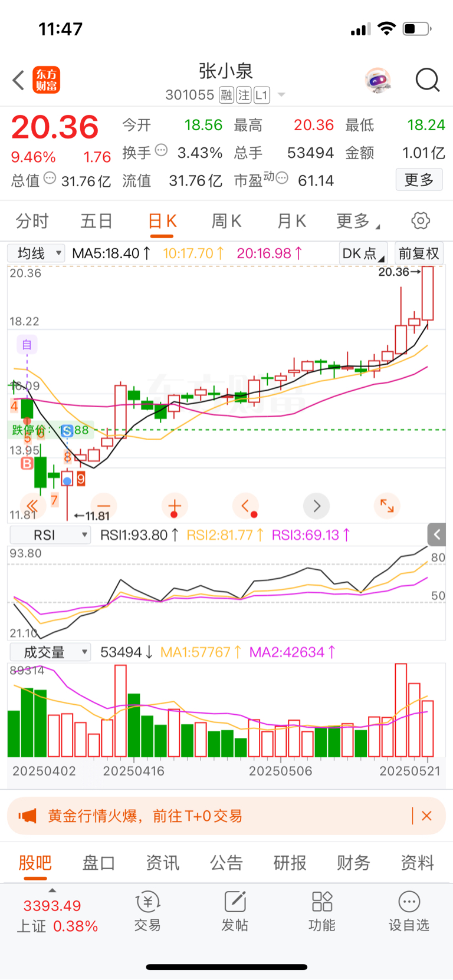Open the 研报 tab
The width and height of the screenshot is (453, 980).
click(x=290, y=863)
